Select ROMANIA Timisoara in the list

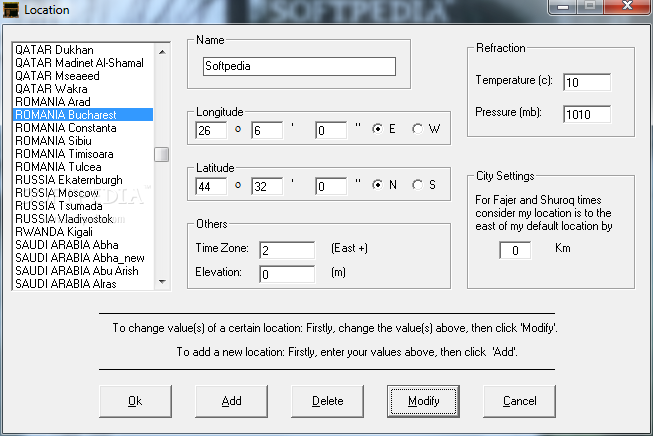(x=83, y=154)
